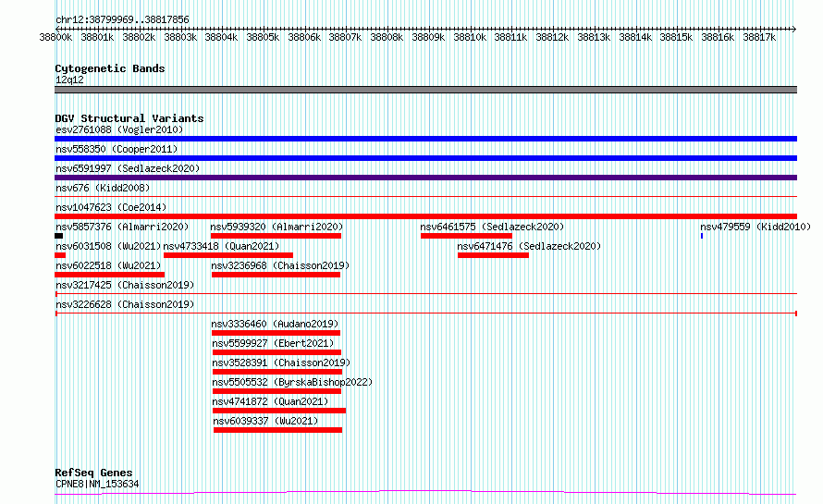Viewport: 823px width, 504px height.
Task: Click the 38800k ruler tick label
Action: point(55,37)
